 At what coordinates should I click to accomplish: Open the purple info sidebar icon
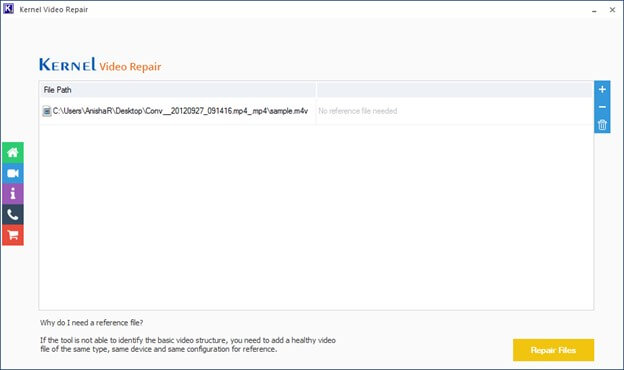[13, 194]
